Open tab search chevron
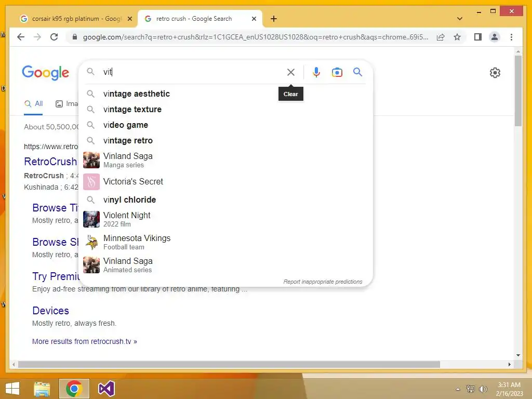 coord(460,19)
